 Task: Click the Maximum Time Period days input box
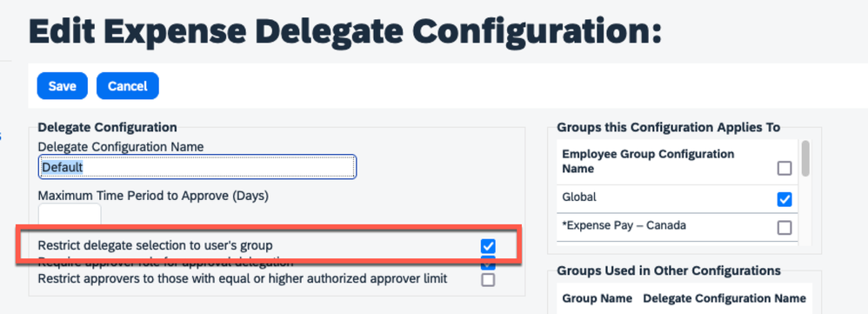click(70, 214)
